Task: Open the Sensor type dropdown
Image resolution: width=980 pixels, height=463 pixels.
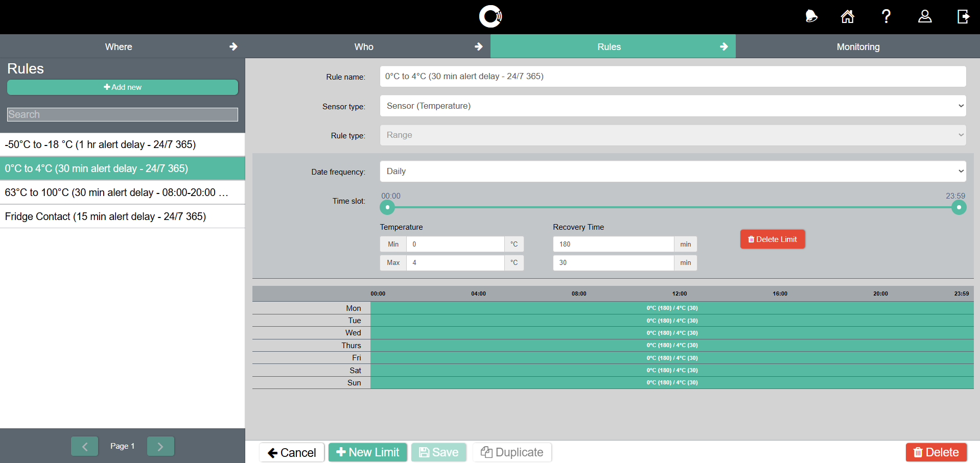Action: coord(672,106)
